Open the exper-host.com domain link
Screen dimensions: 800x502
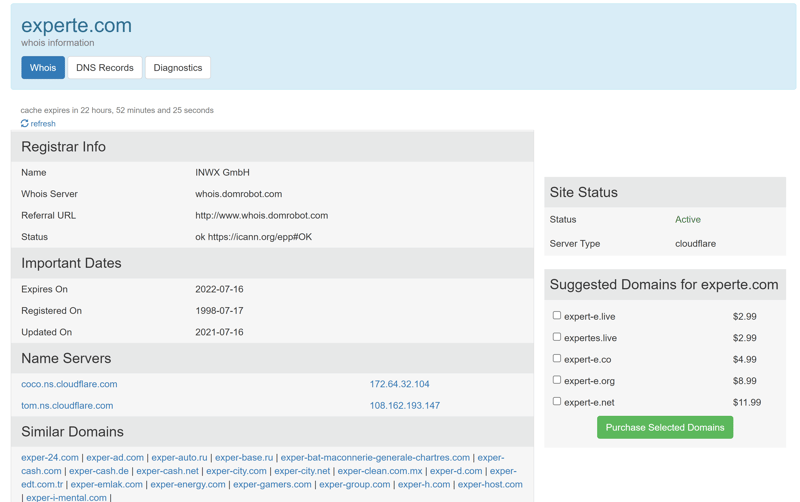490,484
